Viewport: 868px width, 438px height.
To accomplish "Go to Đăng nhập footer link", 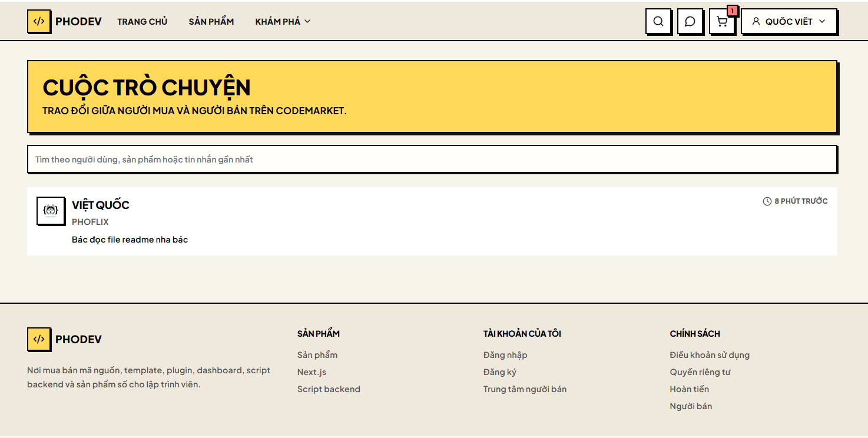I will coord(505,355).
